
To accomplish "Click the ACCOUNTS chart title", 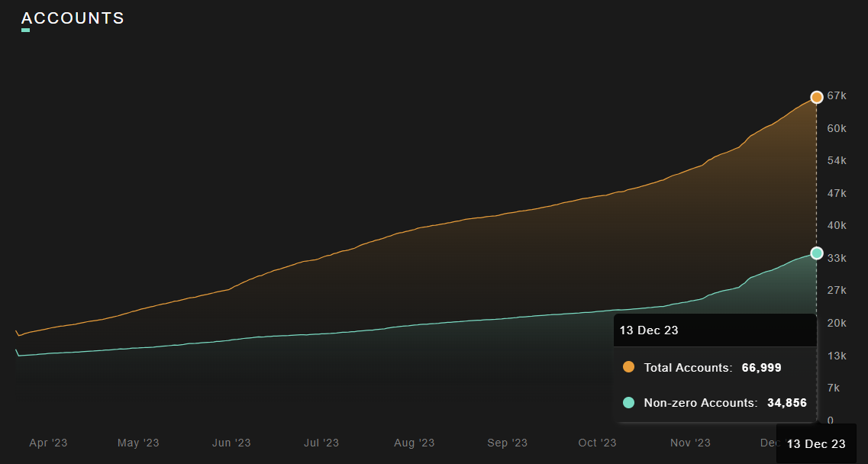I will 73,18.
